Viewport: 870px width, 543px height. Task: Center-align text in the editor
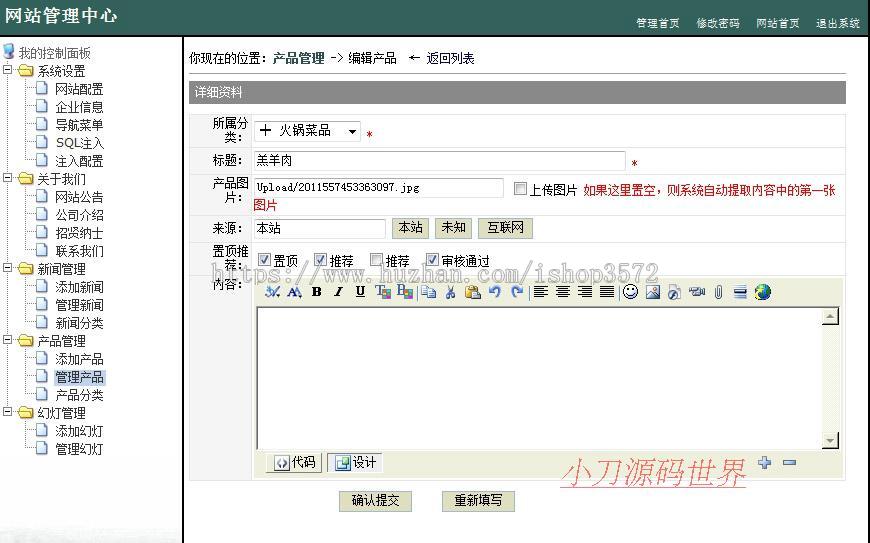point(563,292)
